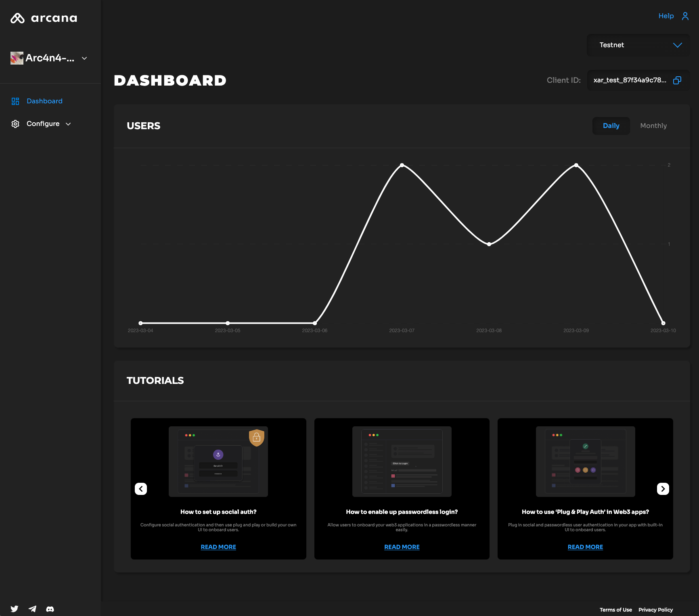Open Terms of Use
Viewport: 699px width, 616px height.
coord(616,610)
